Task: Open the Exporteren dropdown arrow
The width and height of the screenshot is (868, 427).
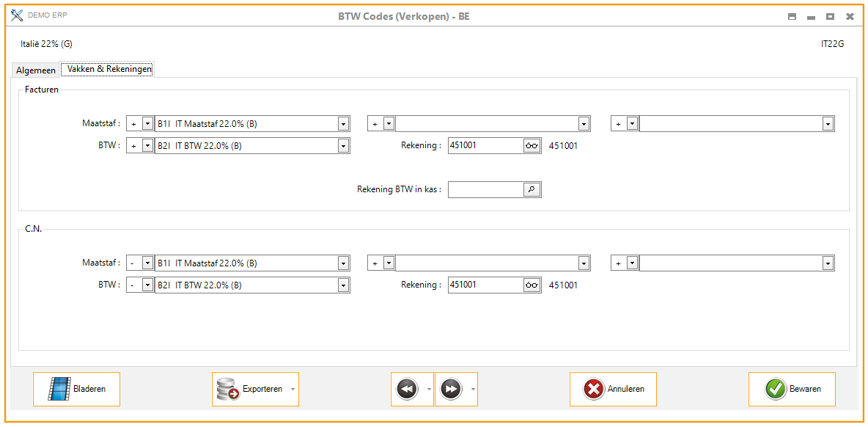Action: click(293, 390)
